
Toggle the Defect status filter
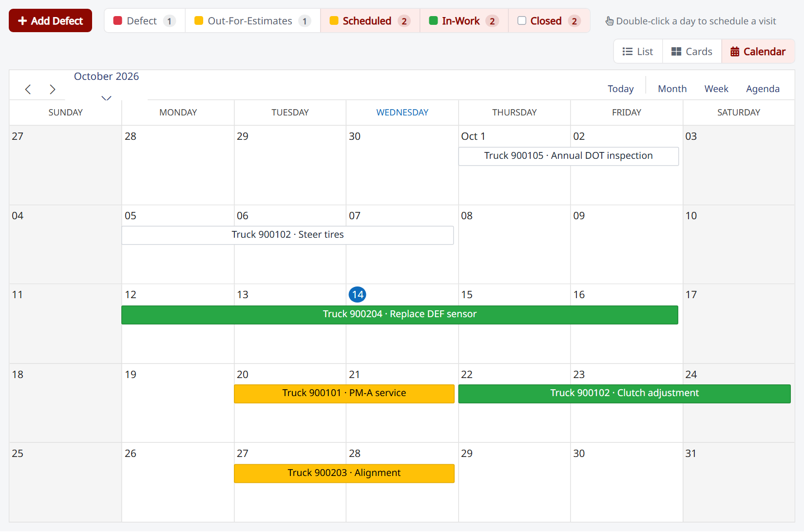click(x=145, y=21)
